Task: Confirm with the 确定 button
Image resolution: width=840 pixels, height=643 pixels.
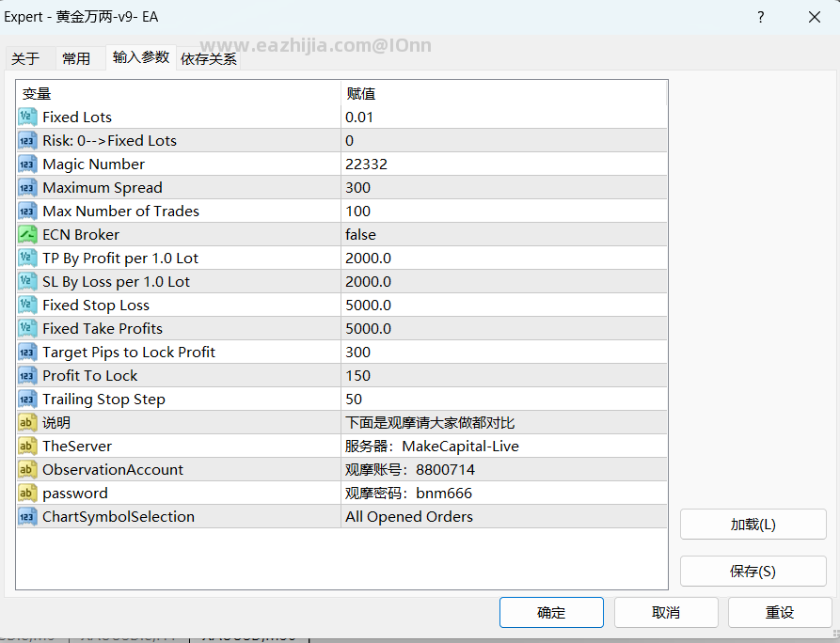Action: [x=551, y=613]
